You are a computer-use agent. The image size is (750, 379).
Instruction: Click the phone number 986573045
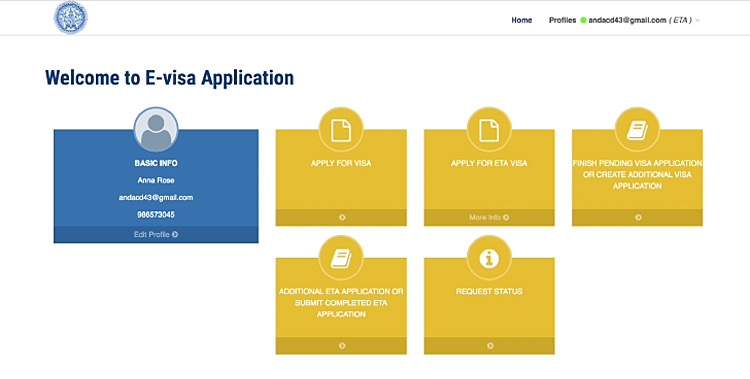point(156,215)
